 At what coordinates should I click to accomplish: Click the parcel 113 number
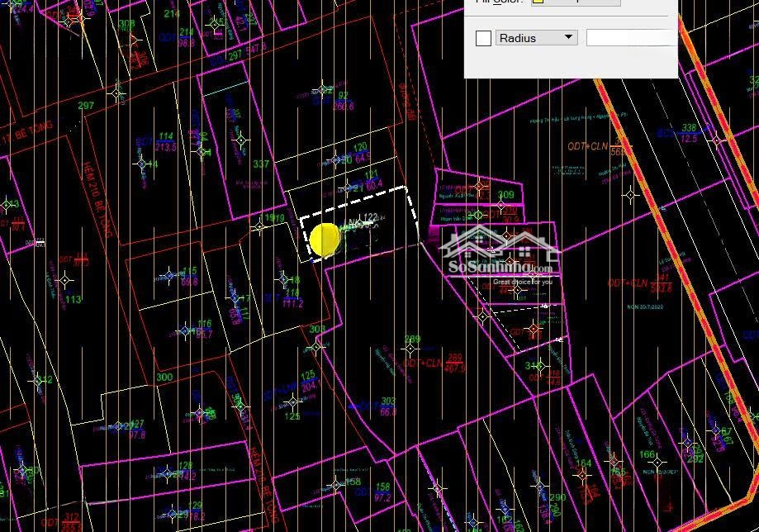73,300
